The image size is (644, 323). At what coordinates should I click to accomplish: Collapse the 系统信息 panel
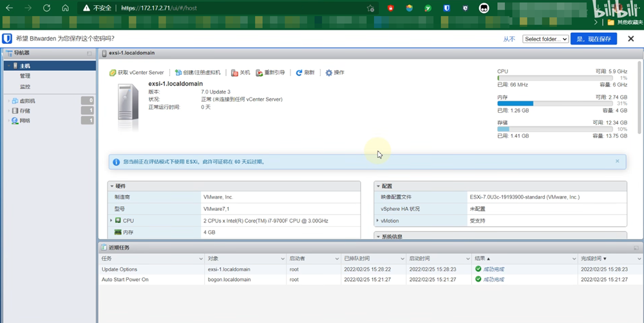click(x=378, y=237)
